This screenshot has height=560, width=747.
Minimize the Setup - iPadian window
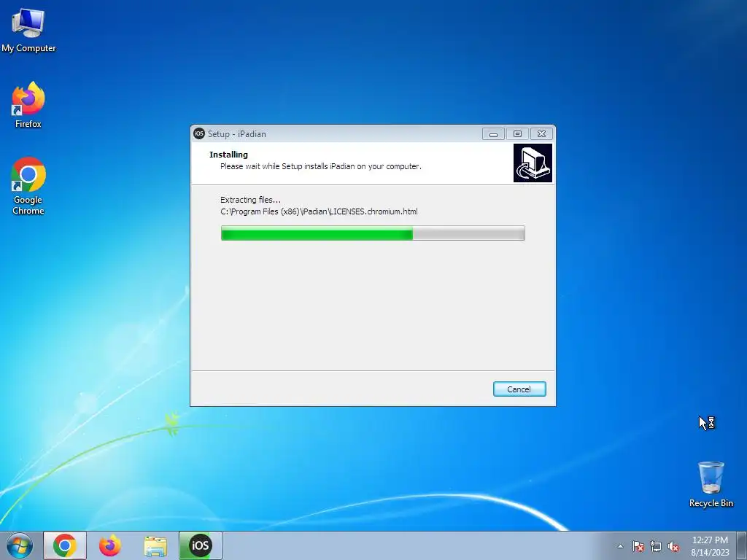coord(494,134)
